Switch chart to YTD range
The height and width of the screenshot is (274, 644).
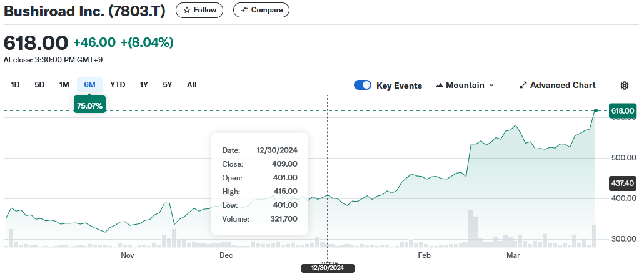click(118, 85)
